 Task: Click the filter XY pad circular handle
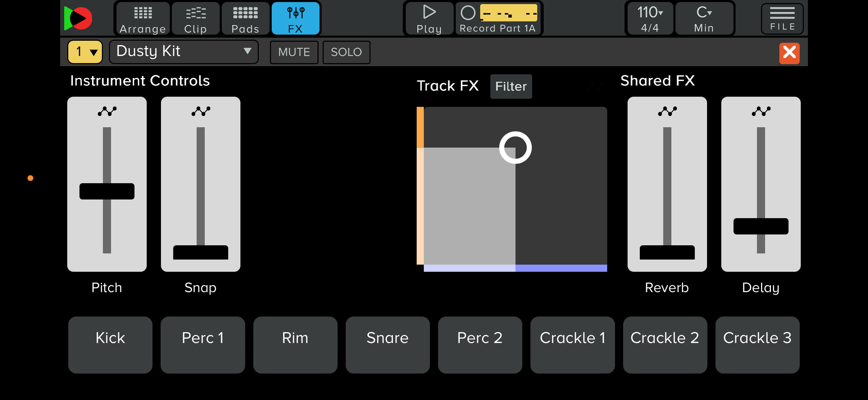tap(516, 148)
